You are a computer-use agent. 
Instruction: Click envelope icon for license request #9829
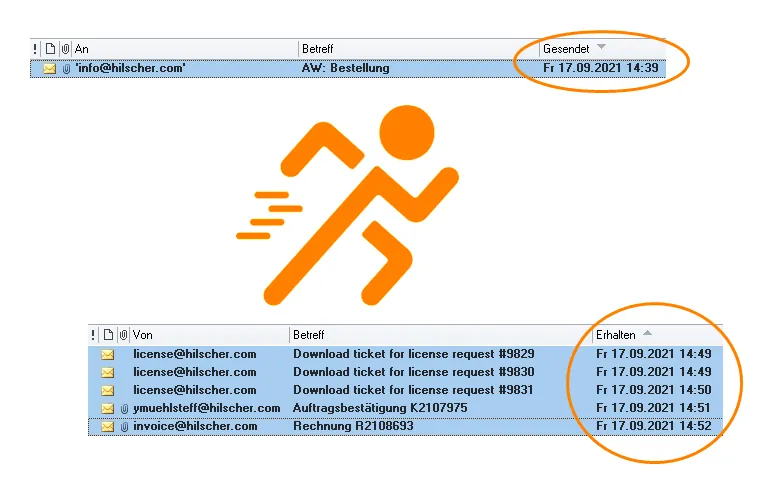tap(107, 354)
